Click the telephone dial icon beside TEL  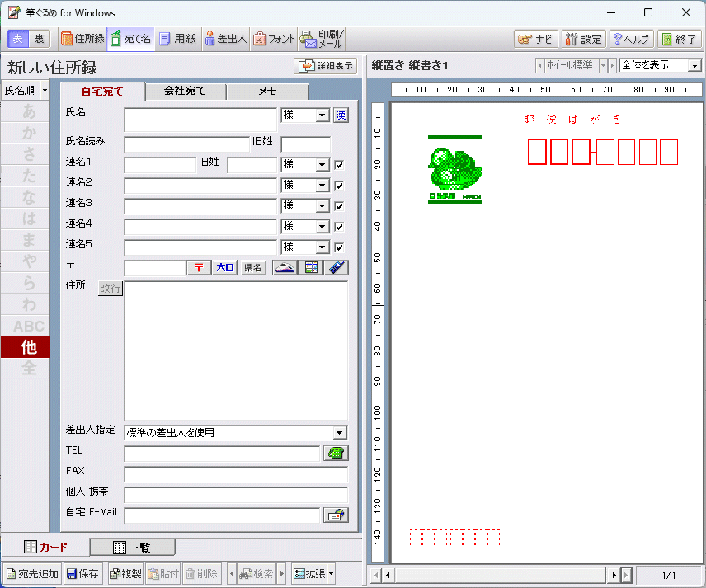coord(336,453)
